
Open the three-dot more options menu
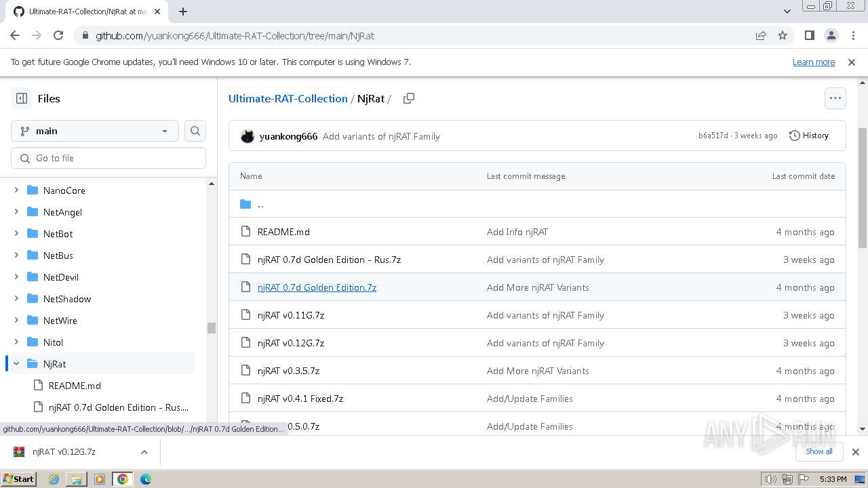pos(835,98)
